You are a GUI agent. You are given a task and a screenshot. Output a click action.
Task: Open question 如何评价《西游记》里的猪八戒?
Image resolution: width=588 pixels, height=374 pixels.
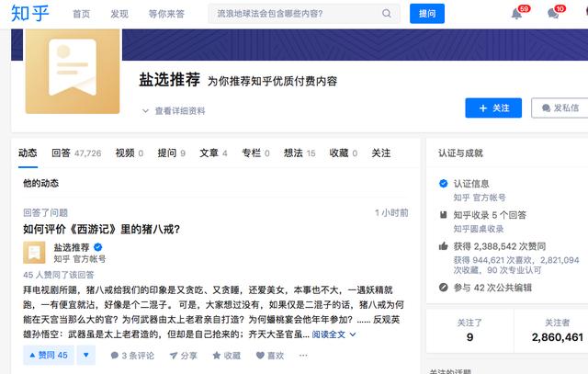click(x=102, y=229)
